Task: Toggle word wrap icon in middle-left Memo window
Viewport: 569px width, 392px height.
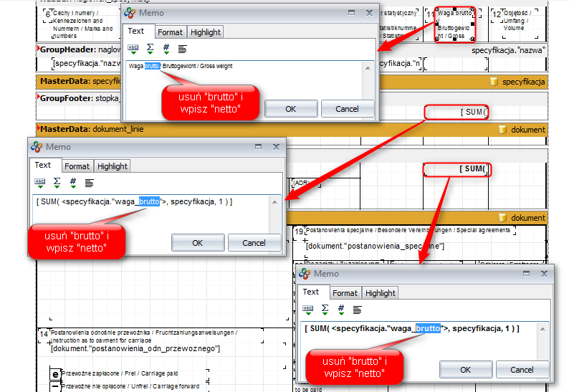Action: [x=90, y=183]
